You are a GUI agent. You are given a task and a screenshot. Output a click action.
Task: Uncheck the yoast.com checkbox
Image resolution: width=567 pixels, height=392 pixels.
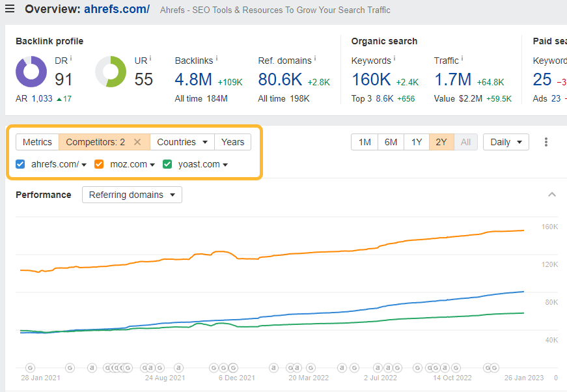coord(167,164)
